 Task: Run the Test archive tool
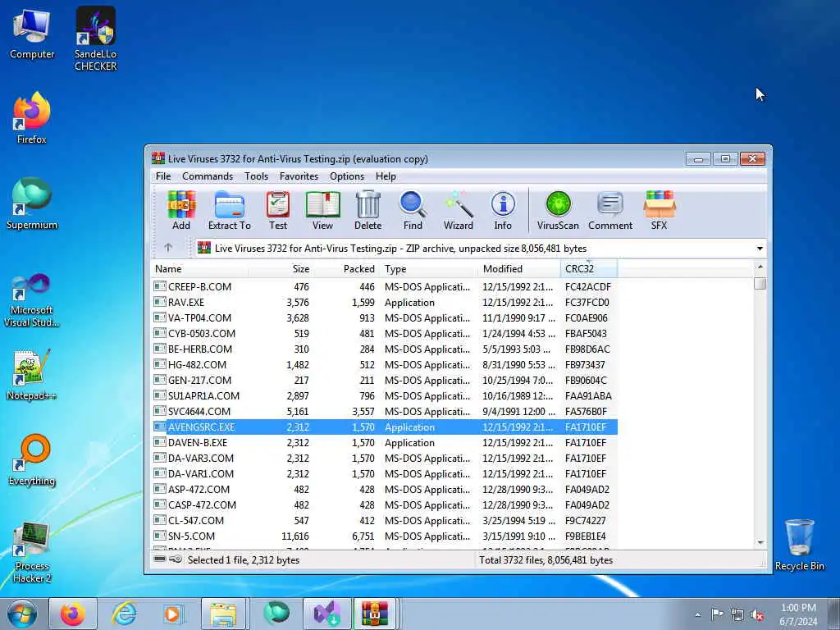[x=278, y=211]
